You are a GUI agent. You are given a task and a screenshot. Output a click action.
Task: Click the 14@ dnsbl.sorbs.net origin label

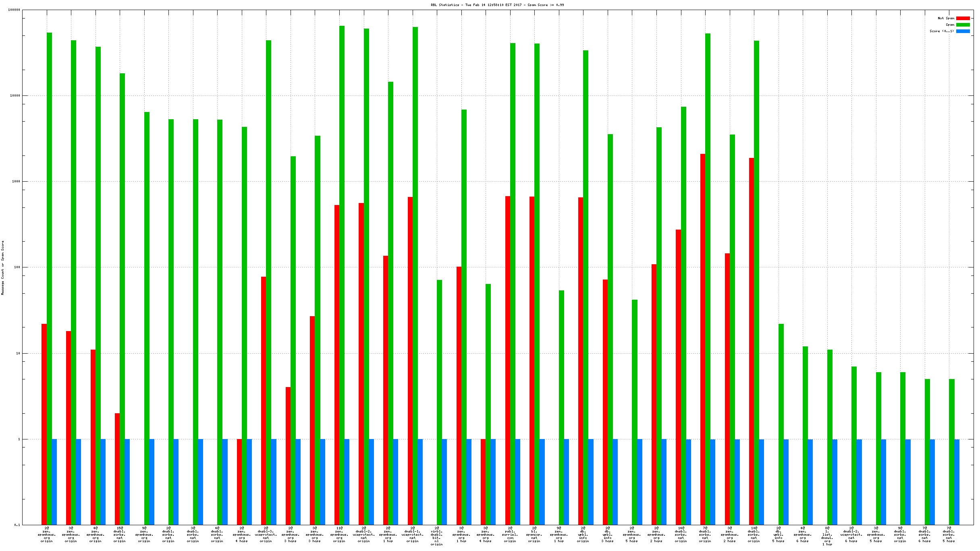(x=681, y=534)
